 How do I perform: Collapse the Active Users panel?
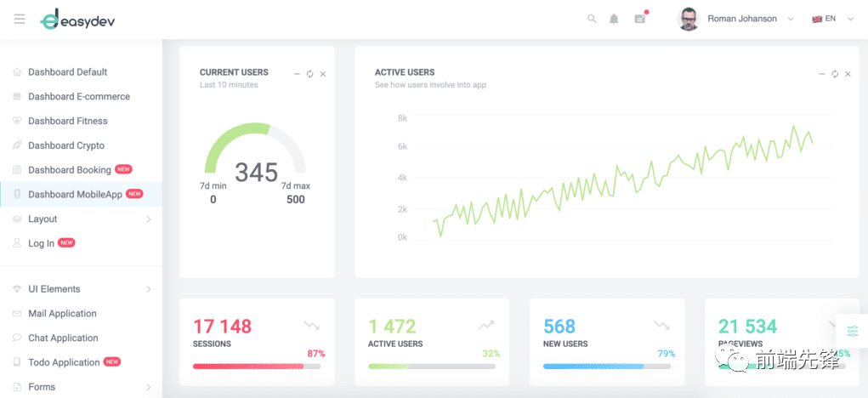[821, 74]
